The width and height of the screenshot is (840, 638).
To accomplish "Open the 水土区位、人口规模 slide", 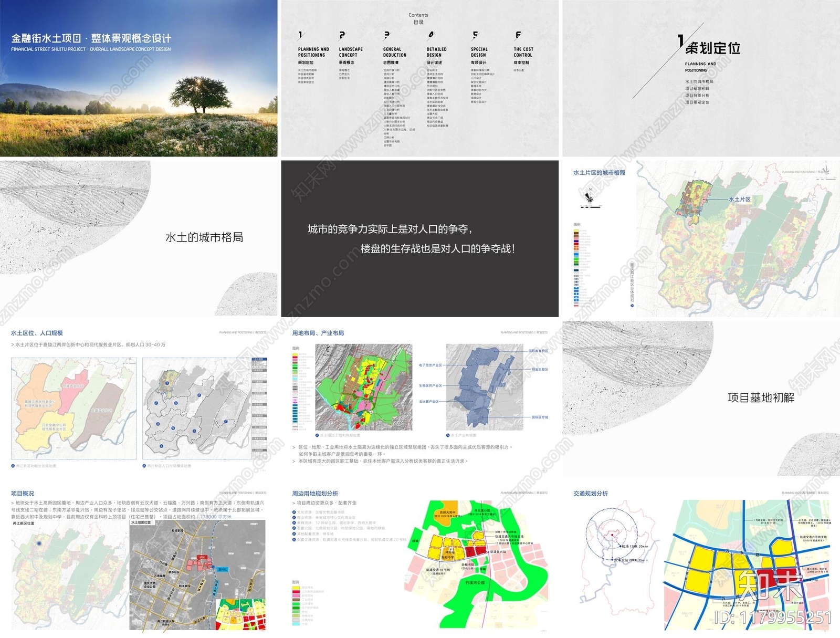I will [139, 399].
